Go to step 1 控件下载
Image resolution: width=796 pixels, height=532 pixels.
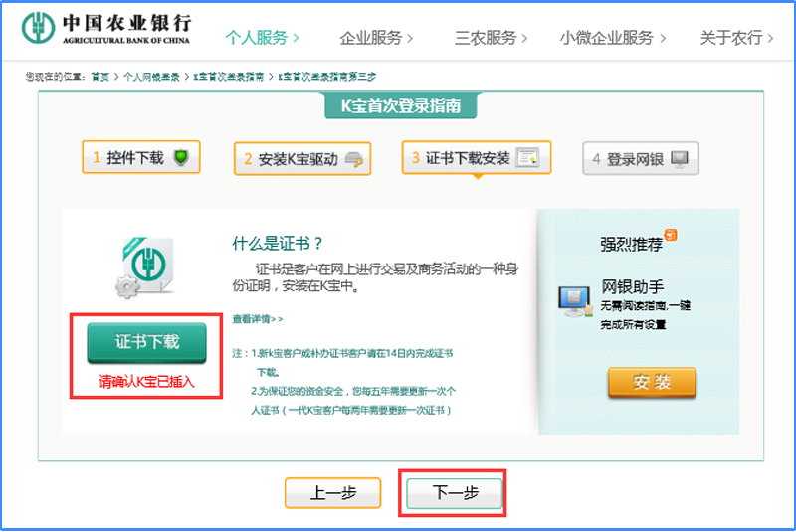coord(141,157)
